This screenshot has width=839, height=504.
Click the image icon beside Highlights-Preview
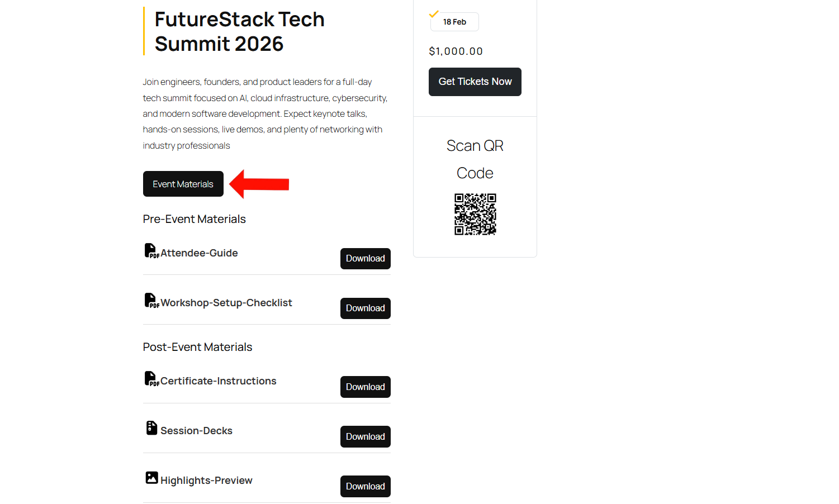pos(151,478)
